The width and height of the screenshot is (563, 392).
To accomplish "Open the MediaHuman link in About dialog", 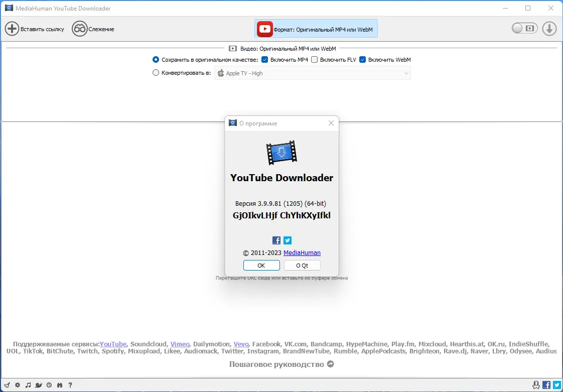I will coord(302,252).
